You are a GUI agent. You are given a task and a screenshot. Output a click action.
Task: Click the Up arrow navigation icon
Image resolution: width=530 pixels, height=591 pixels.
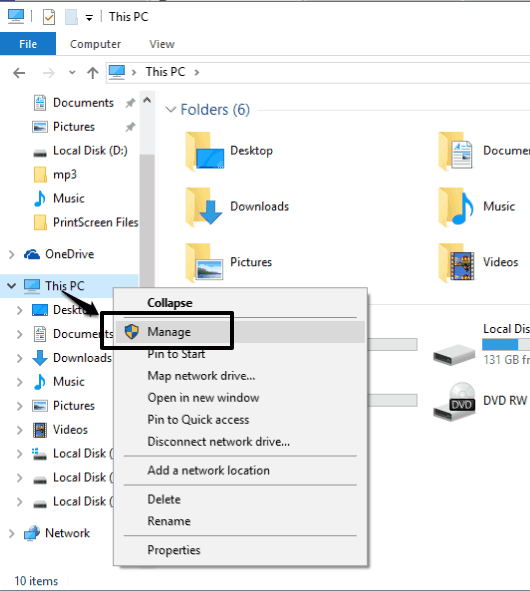click(93, 72)
